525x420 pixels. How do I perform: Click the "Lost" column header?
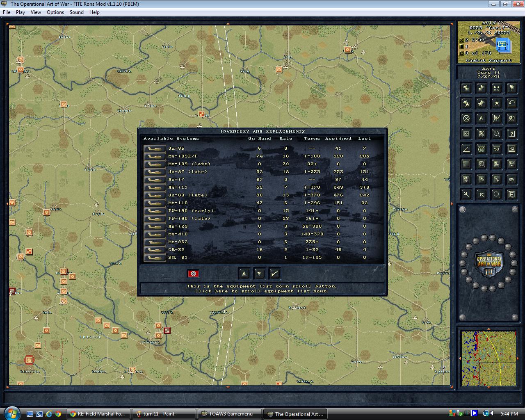(x=364, y=139)
